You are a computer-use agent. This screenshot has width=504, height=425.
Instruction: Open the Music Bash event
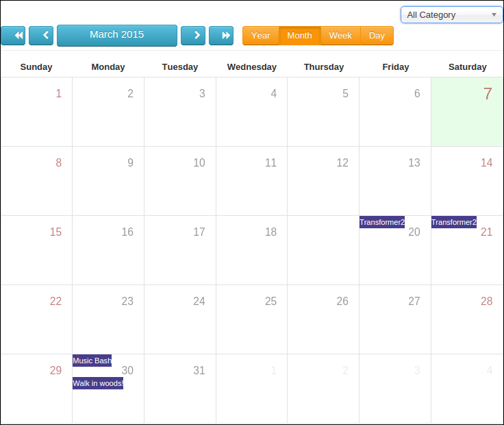[92, 361]
